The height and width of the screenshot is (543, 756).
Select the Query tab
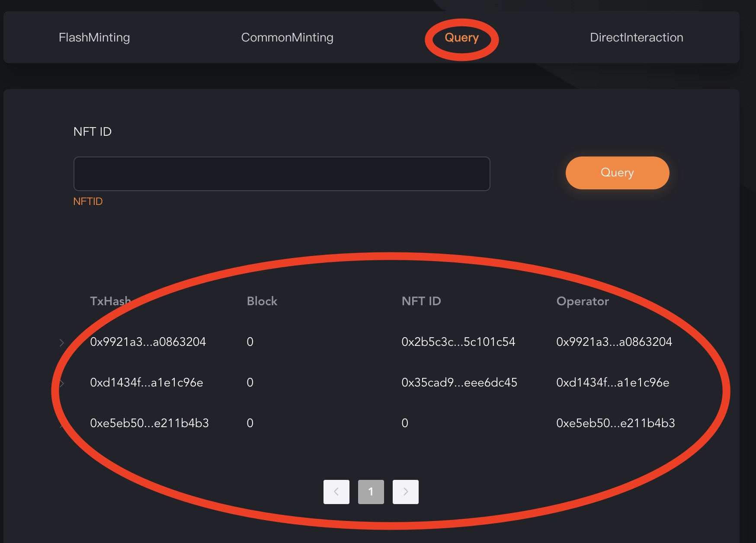pyautogui.click(x=461, y=38)
